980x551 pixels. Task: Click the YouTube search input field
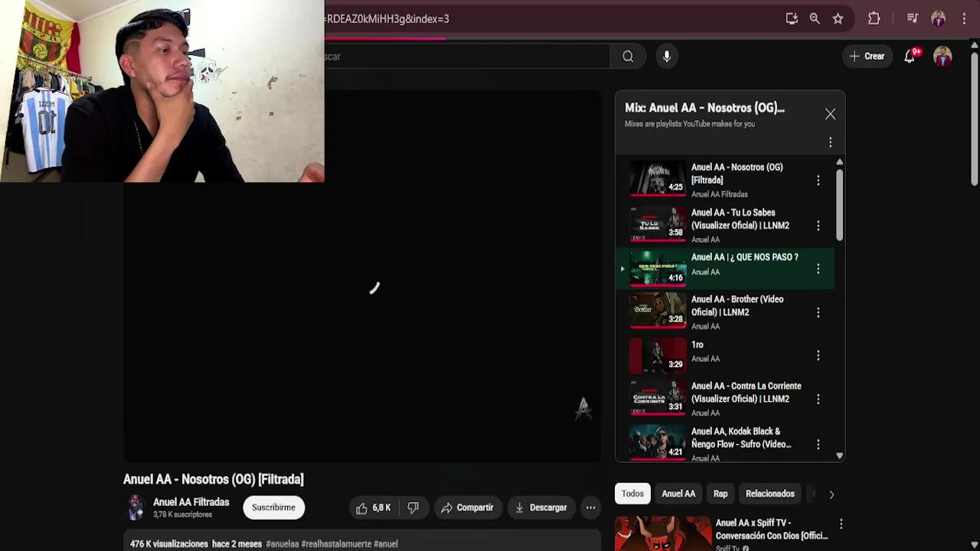(x=467, y=57)
